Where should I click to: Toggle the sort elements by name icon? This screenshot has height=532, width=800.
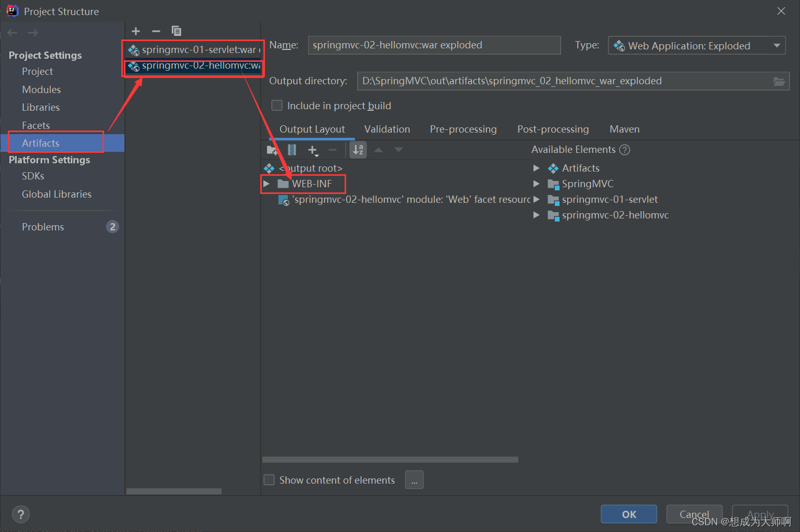[x=358, y=150]
